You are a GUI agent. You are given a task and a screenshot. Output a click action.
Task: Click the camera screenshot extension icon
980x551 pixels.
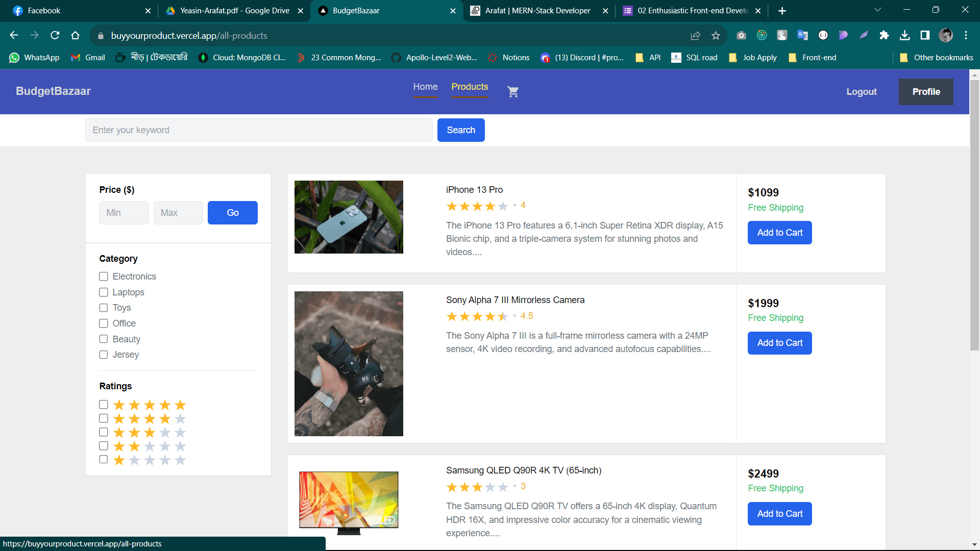click(741, 35)
